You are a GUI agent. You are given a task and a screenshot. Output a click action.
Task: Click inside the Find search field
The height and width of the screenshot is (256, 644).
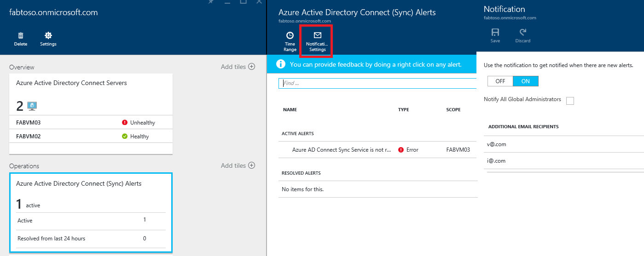pos(377,83)
